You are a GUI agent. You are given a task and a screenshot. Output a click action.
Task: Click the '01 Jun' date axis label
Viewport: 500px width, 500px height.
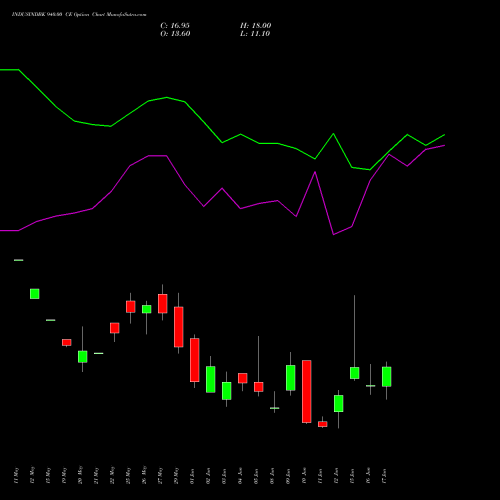point(192,476)
